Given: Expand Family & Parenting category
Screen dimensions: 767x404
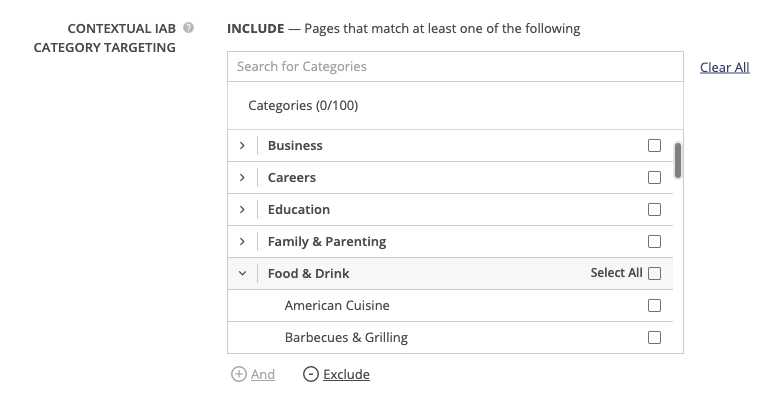Looking at the screenshot, I should (242, 242).
